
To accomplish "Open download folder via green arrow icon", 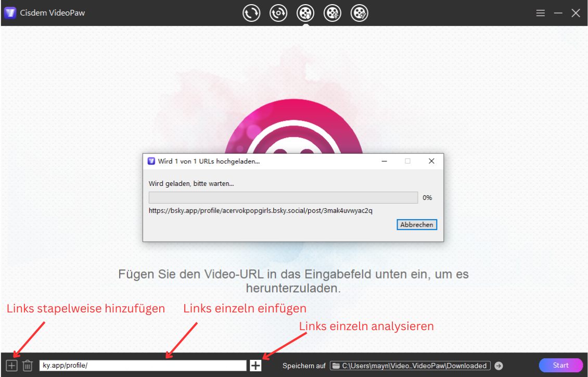I will click(x=498, y=366).
